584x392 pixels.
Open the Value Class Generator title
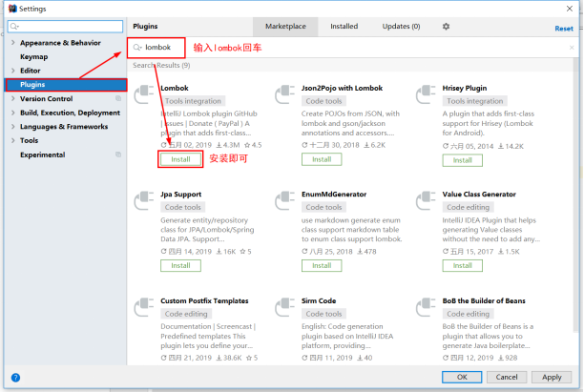[x=479, y=195]
